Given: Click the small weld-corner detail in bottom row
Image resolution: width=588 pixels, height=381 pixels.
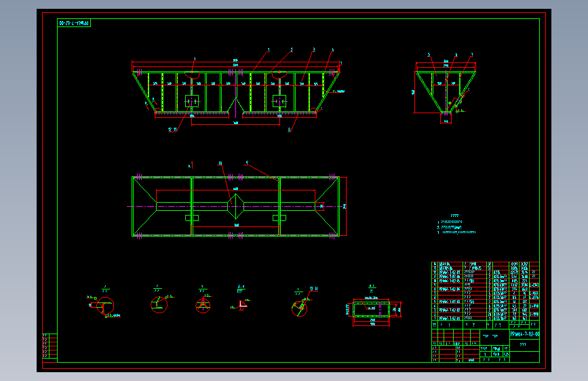Looking at the screenshot, I should (242, 304).
